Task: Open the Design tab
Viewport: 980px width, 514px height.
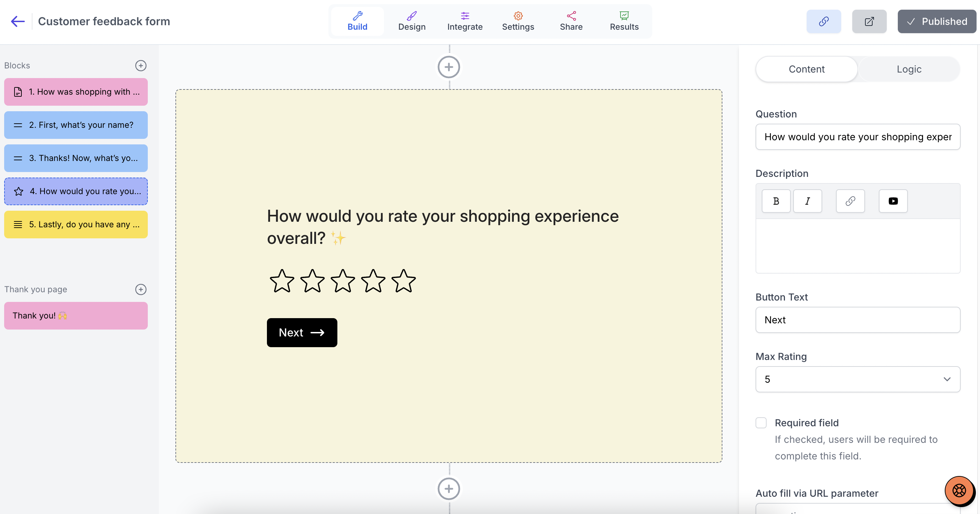Action: pyautogui.click(x=412, y=21)
